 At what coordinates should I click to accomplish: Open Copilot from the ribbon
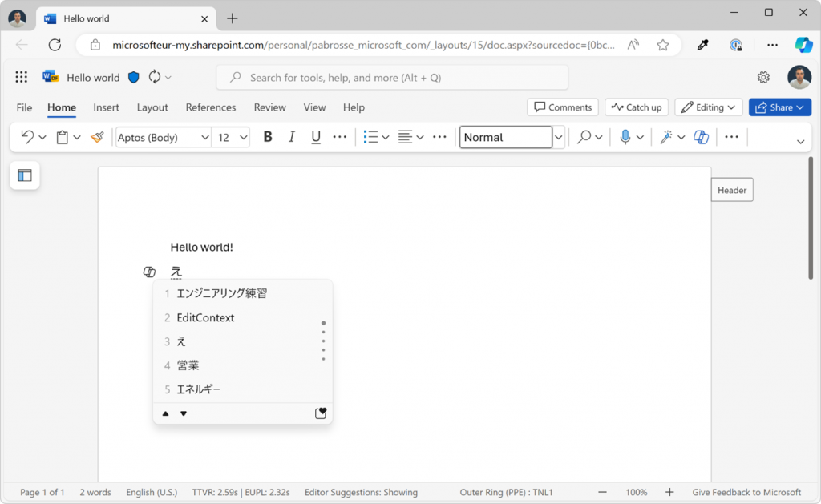(701, 137)
